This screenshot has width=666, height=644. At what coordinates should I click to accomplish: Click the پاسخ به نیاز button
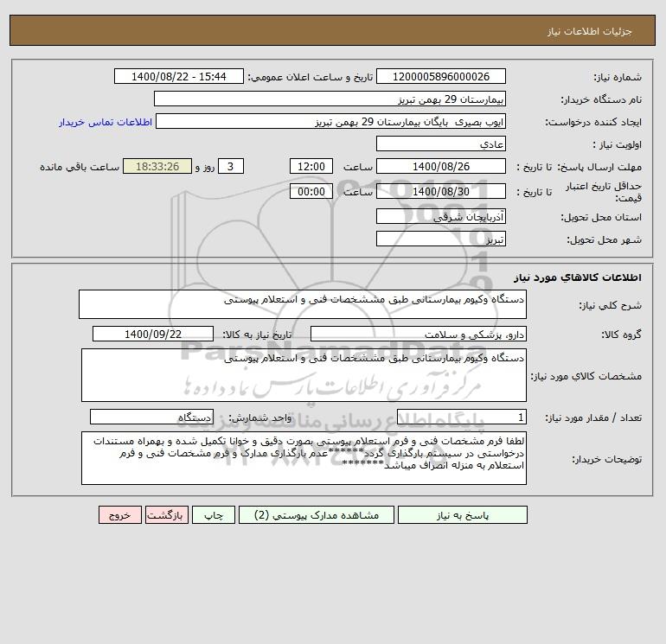[462, 515]
